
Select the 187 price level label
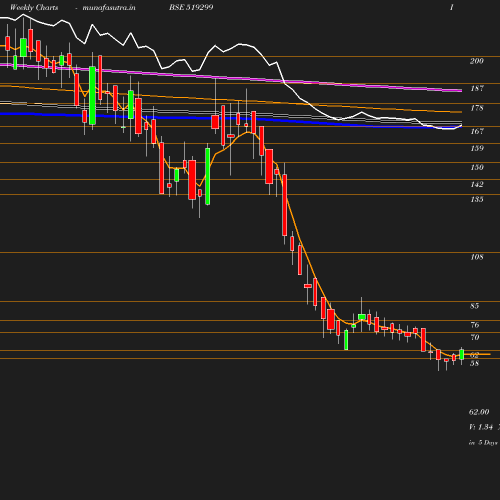coord(477,88)
